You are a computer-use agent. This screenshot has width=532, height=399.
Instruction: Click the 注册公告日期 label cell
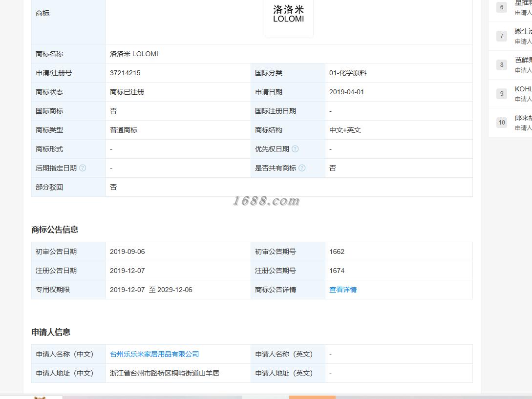68,271
